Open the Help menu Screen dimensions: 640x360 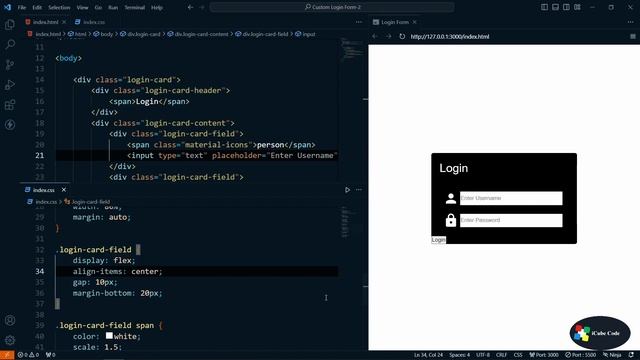[157, 7]
